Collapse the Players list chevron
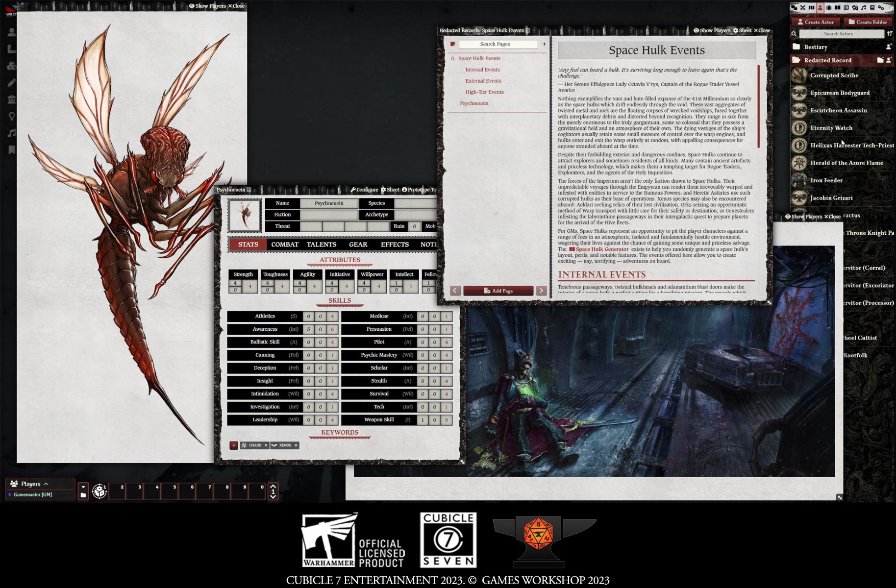896x588 pixels. [46, 484]
